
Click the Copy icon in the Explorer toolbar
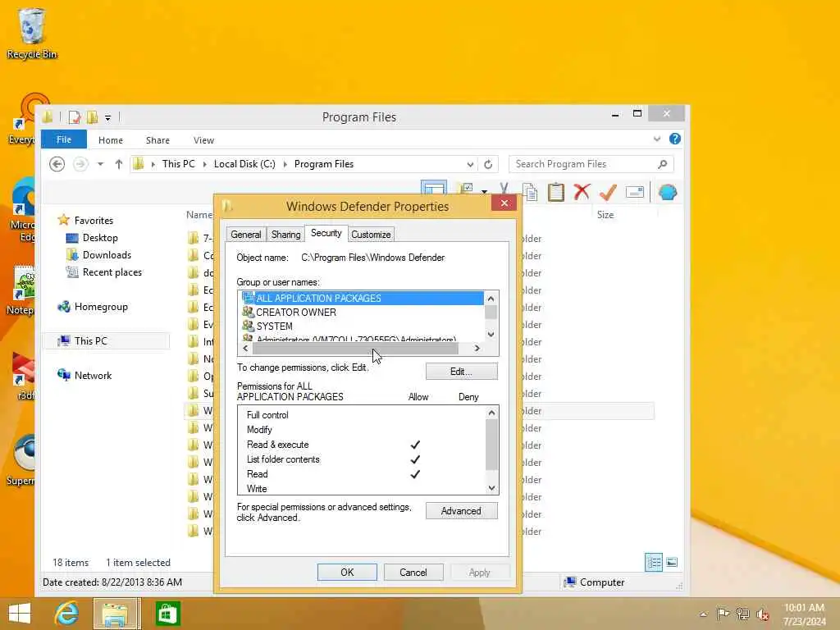530,192
